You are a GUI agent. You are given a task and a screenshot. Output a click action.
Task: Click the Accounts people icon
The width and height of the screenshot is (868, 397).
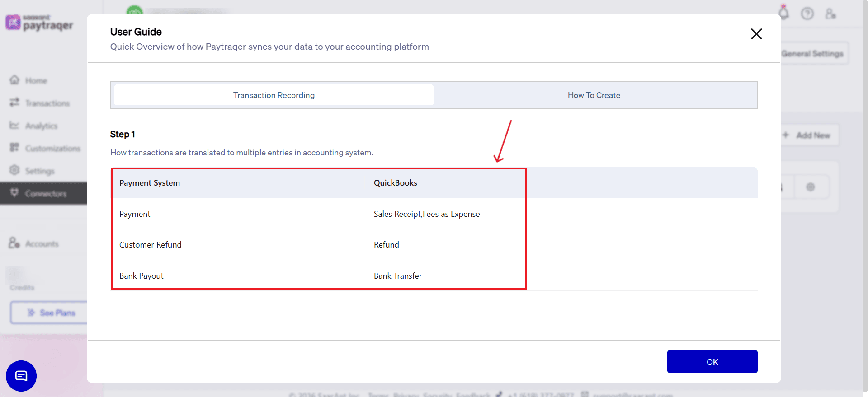point(14,243)
